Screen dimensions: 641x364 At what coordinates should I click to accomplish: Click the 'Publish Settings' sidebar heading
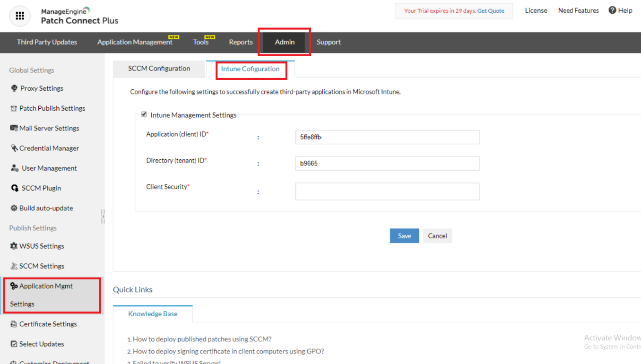[x=33, y=228]
